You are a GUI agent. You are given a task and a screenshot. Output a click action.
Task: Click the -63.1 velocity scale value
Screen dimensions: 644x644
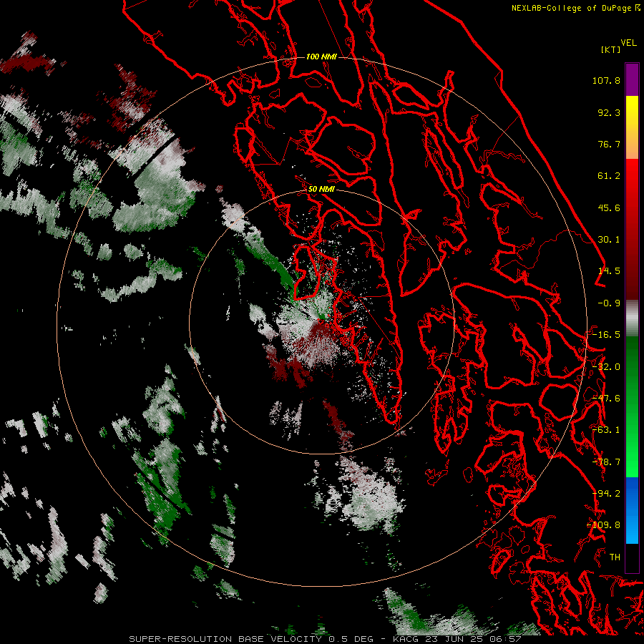coord(606,430)
